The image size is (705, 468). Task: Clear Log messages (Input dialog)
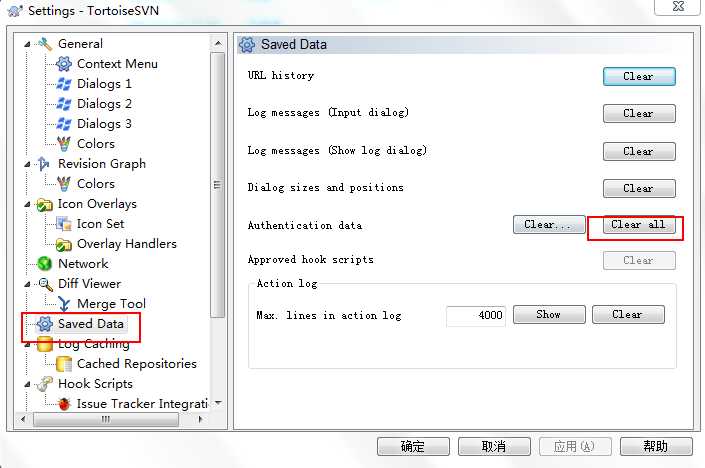click(x=639, y=113)
